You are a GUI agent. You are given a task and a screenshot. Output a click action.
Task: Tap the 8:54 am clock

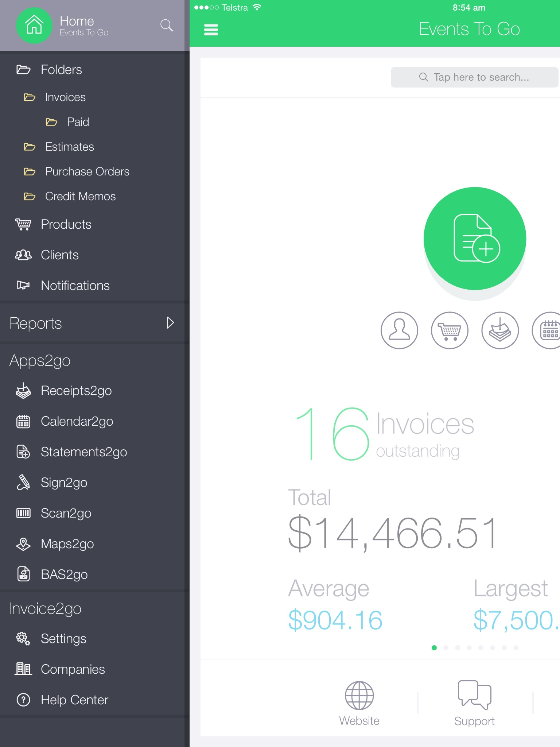pyautogui.click(x=469, y=8)
